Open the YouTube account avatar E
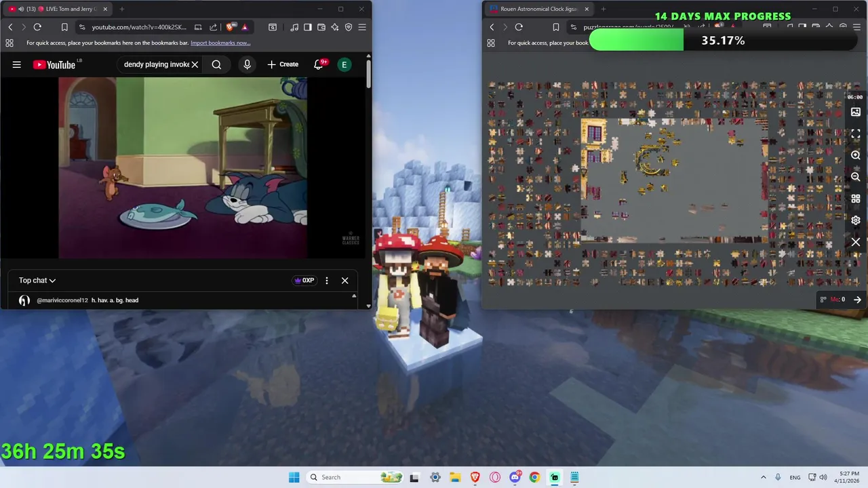Image resolution: width=868 pixels, height=488 pixels. 344,64
